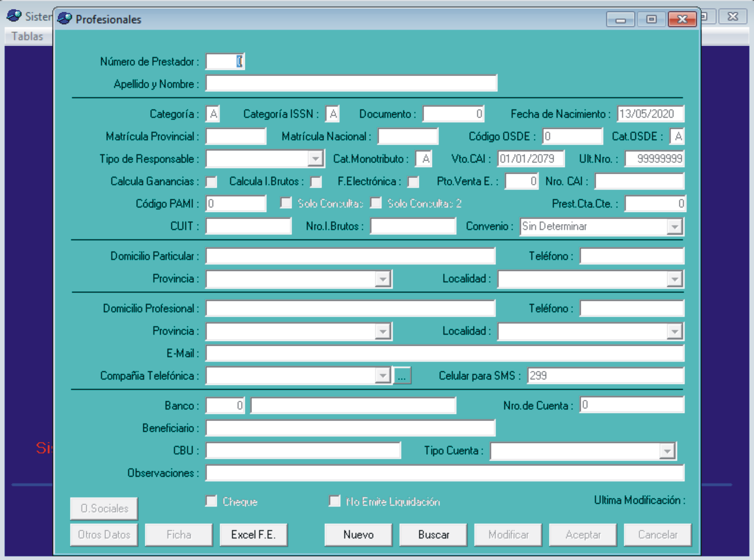Screen dimensions: 754x560
Task: Click the Nro. CAI field
Action: tap(639, 181)
